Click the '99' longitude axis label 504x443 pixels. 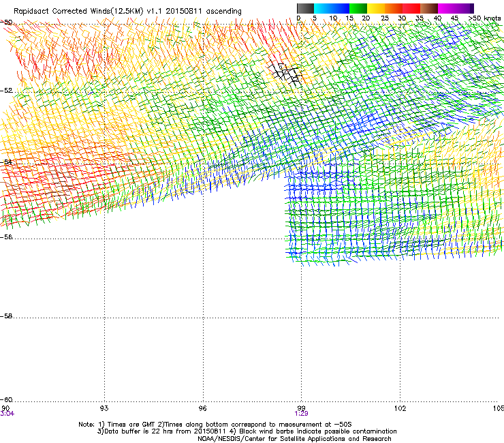301,408
